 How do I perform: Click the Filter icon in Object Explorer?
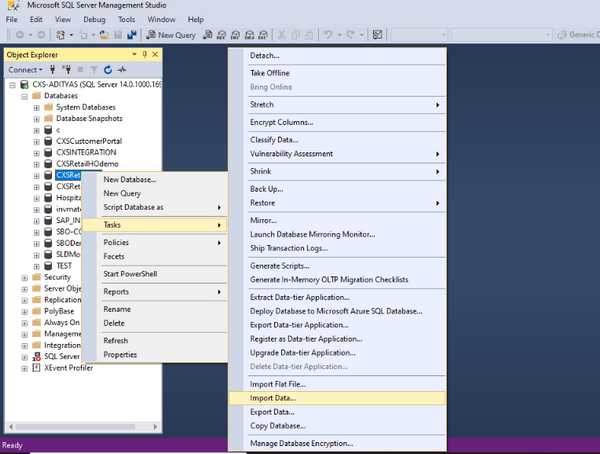coord(94,70)
